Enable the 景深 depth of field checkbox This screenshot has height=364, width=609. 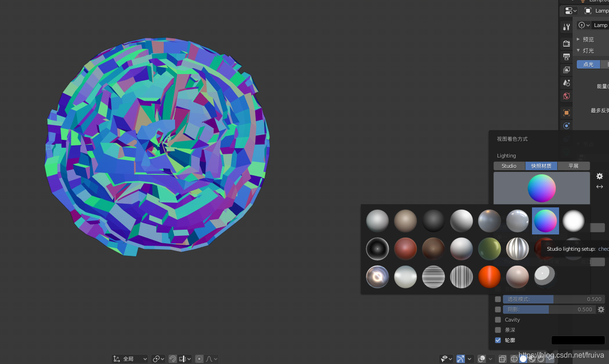(497, 330)
